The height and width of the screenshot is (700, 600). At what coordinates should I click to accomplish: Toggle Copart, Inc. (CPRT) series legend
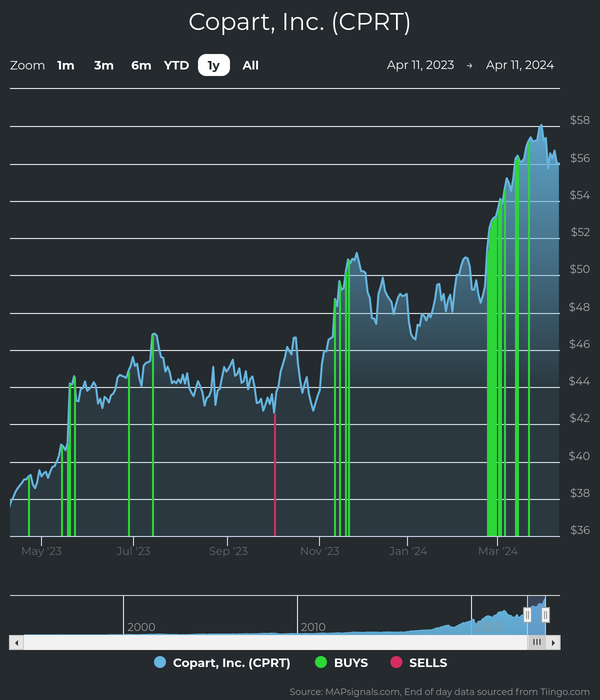pos(231,663)
